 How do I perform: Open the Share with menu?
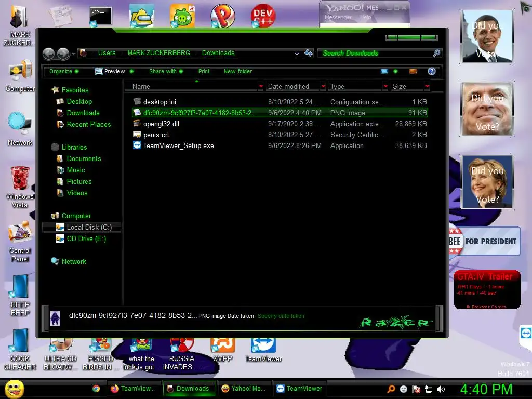(166, 71)
